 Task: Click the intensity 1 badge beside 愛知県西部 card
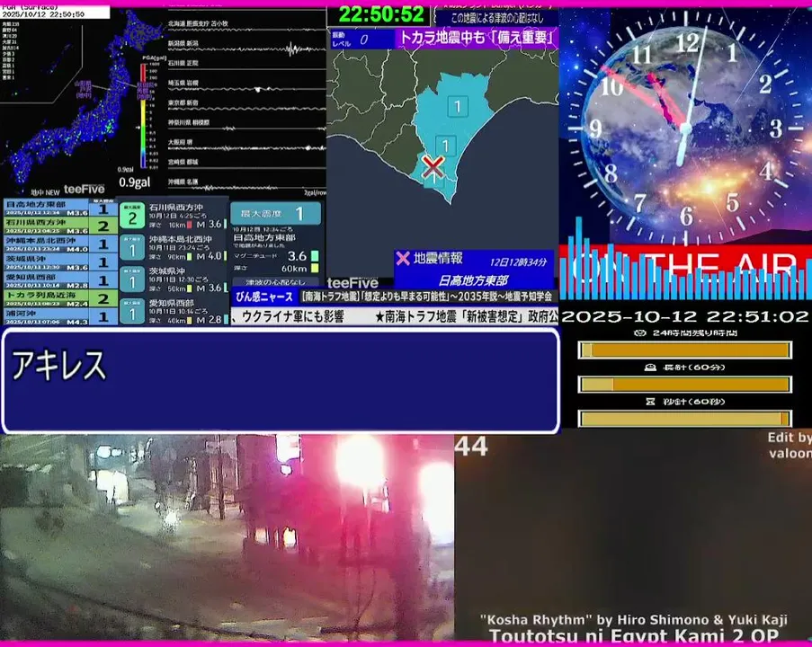pyautogui.click(x=132, y=312)
